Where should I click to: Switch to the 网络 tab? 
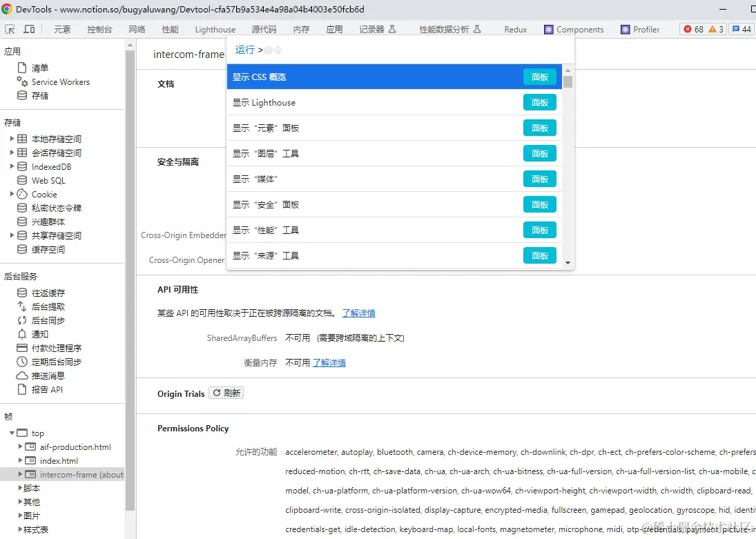pyautogui.click(x=137, y=30)
